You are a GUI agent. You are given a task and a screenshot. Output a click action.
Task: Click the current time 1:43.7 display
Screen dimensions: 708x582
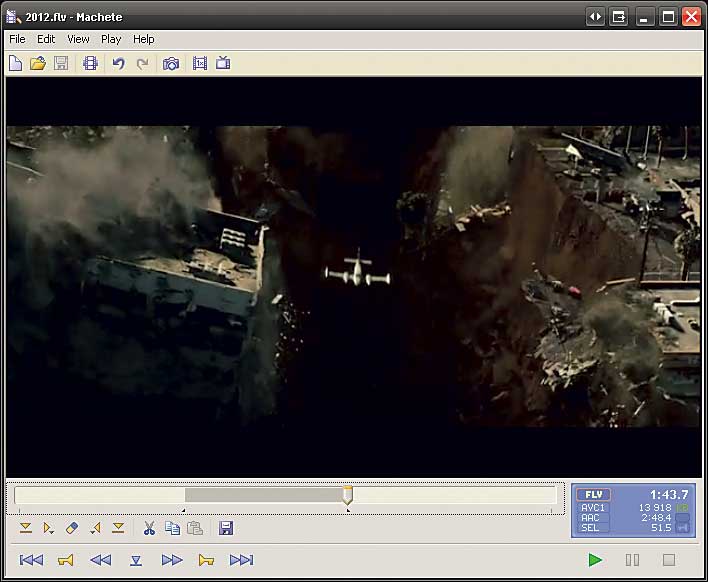[669, 495]
